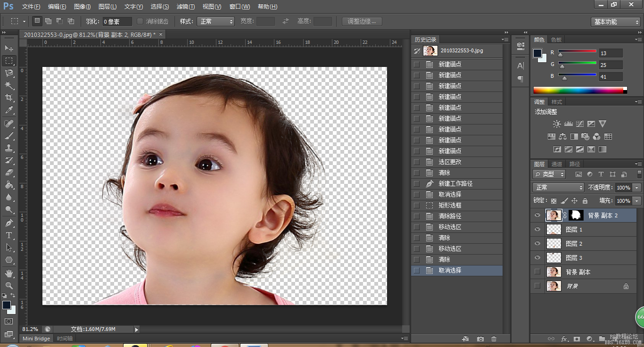This screenshot has width=644, height=347.
Task: Toggle lock all for layer
Action: (x=585, y=201)
